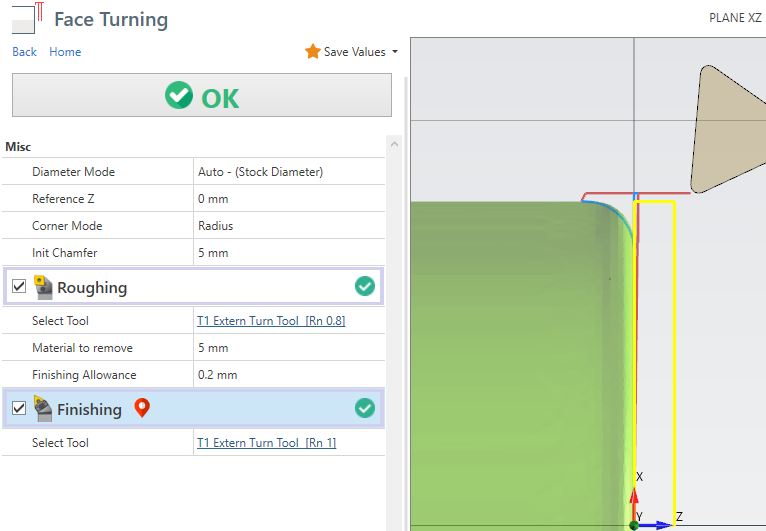Navigate to Home
Screen dimensions: 766x531
pos(65,52)
